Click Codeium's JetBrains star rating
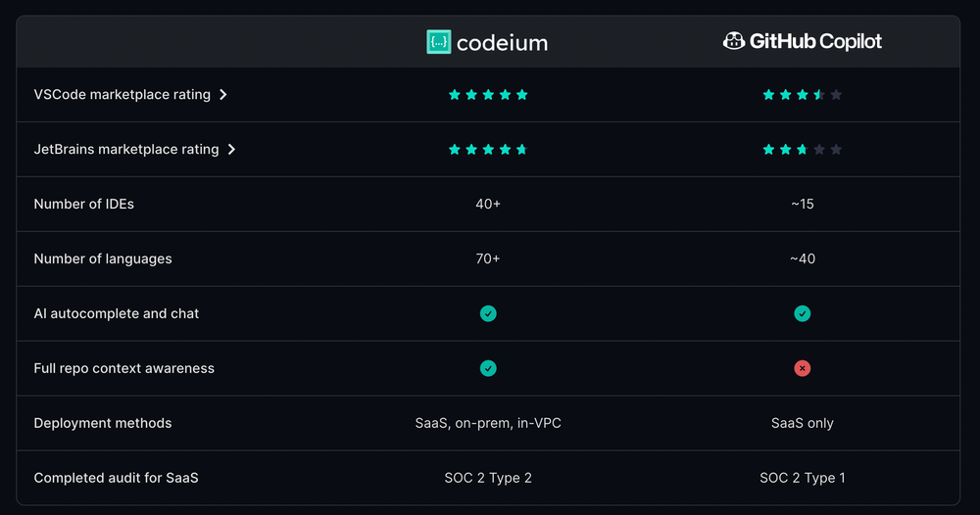The height and width of the screenshot is (515, 980). [x=488, y=150]
